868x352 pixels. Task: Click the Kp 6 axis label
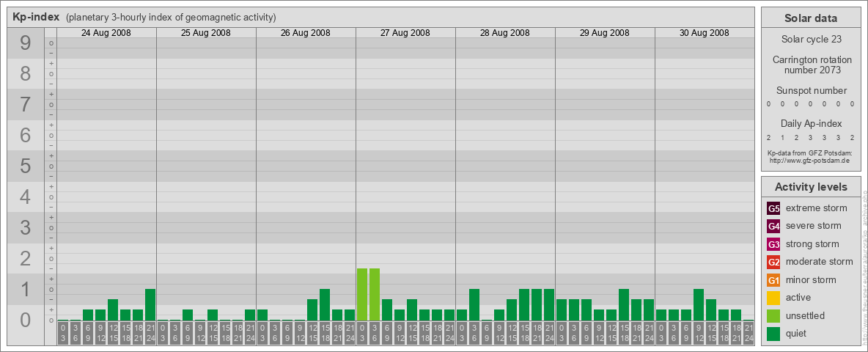point(26,135)
